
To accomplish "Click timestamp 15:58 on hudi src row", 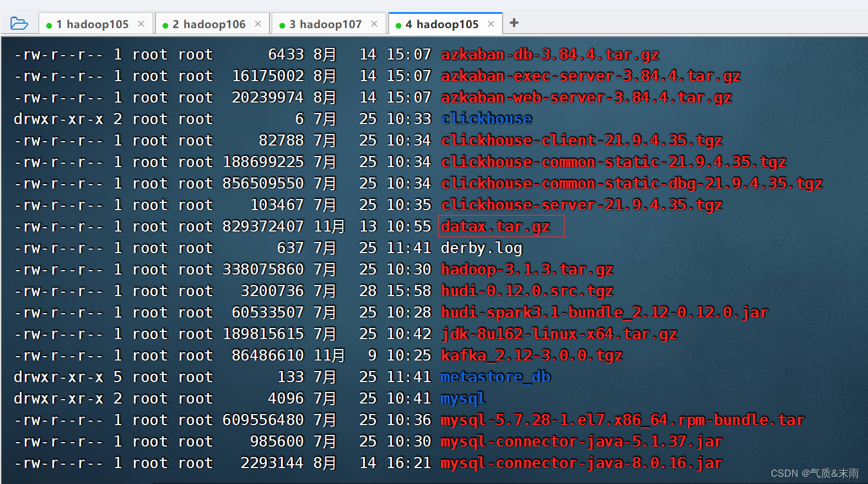I will pos(409,291).
